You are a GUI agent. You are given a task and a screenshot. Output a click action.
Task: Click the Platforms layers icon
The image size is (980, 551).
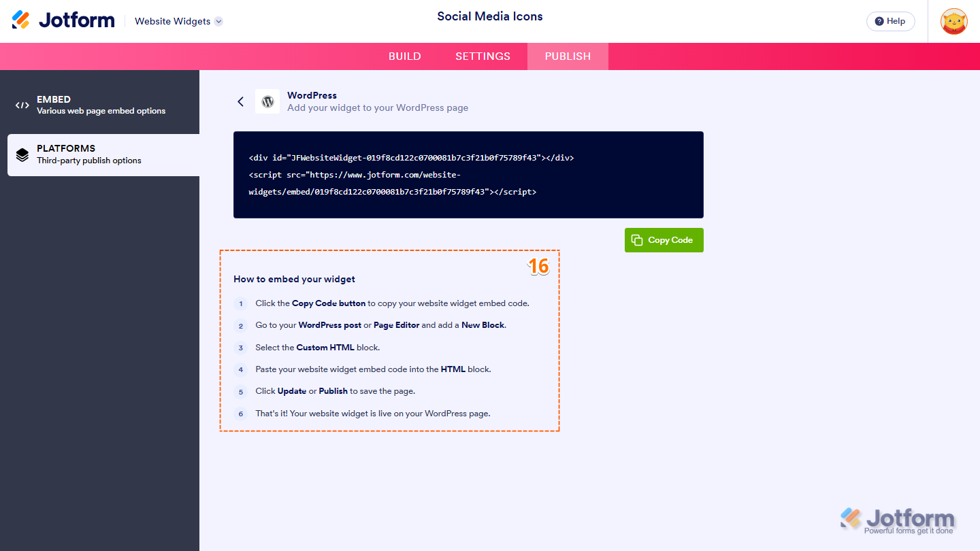(22, 155)
